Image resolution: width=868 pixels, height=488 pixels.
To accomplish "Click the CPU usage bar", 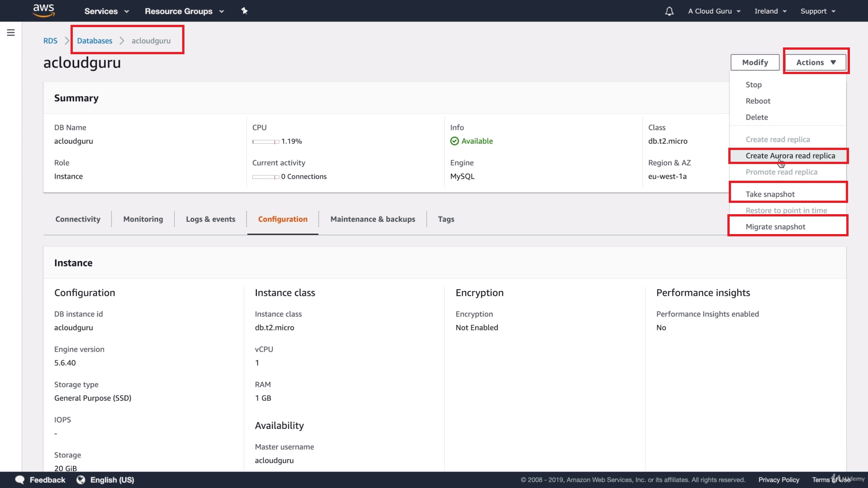I will (265, 141).
